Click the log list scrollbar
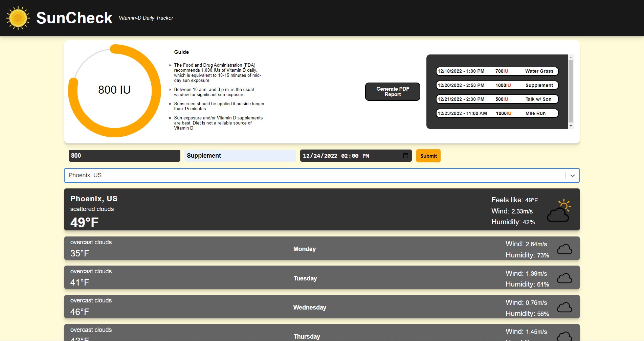This screenshot has width=644, height=341. pyautogui.click(x=571, y=91)
